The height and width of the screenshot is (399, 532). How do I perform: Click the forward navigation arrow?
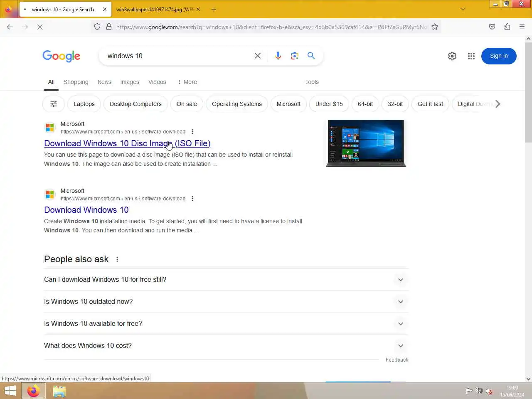click(25, 27)
